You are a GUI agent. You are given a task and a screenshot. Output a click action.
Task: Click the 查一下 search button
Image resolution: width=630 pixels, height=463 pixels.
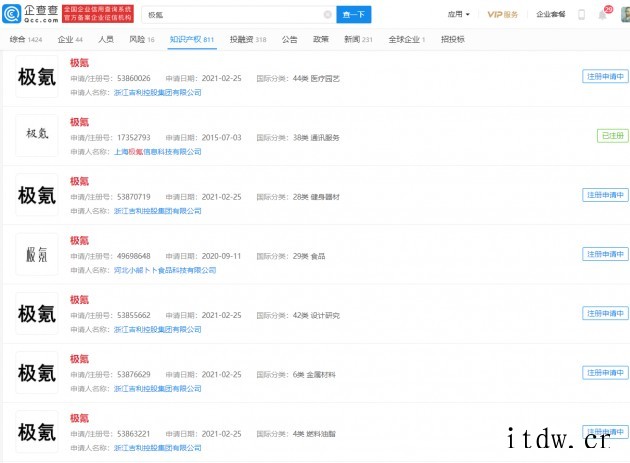tap(354, 15)
